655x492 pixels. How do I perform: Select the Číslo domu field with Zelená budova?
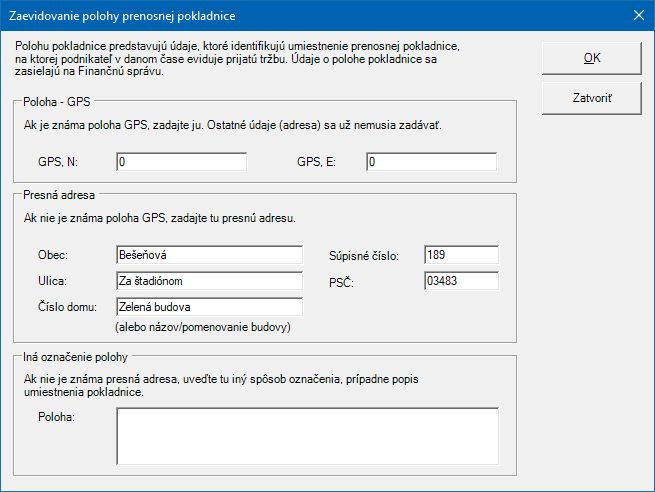tap(209, 307)
